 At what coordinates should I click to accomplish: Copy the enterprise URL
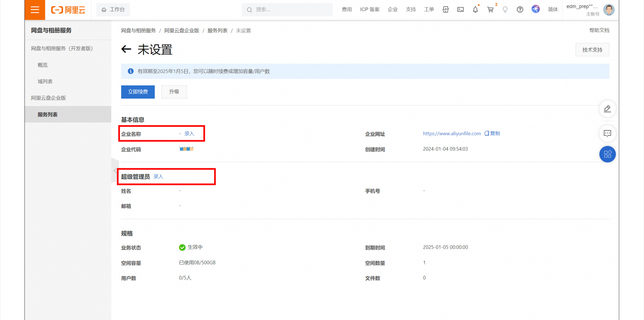492,133
